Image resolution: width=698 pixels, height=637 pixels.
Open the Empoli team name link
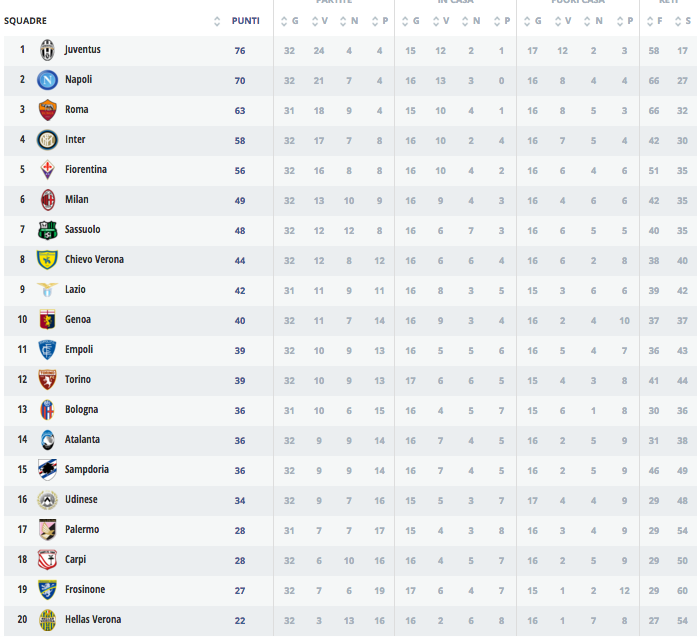click(x=79, y=350)
